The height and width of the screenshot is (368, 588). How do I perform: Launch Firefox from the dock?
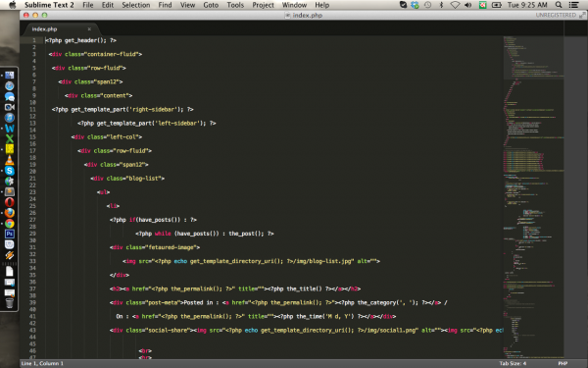10,213
